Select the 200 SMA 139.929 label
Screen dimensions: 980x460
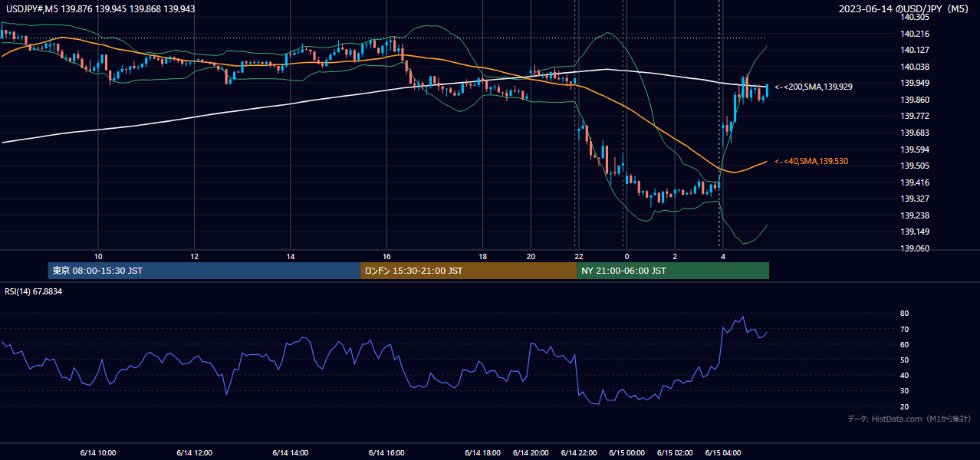813,87
